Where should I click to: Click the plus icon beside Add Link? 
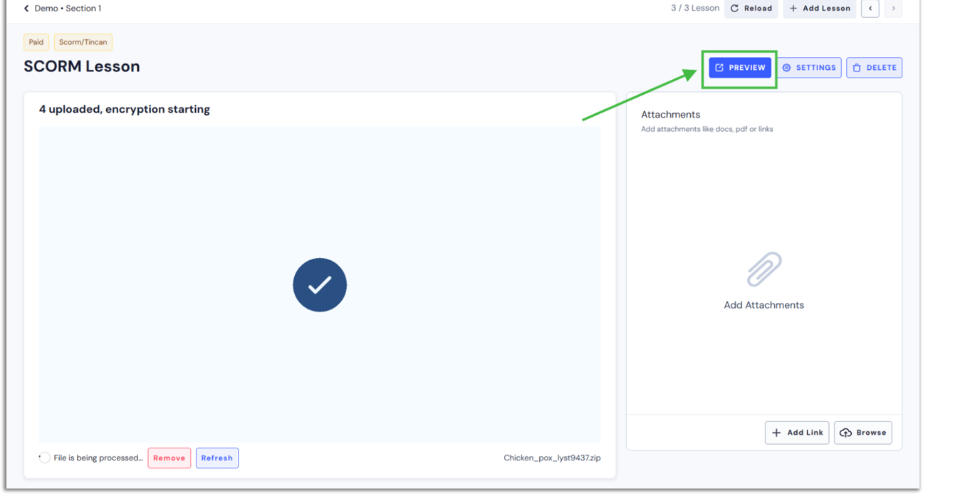click(775, 432)
